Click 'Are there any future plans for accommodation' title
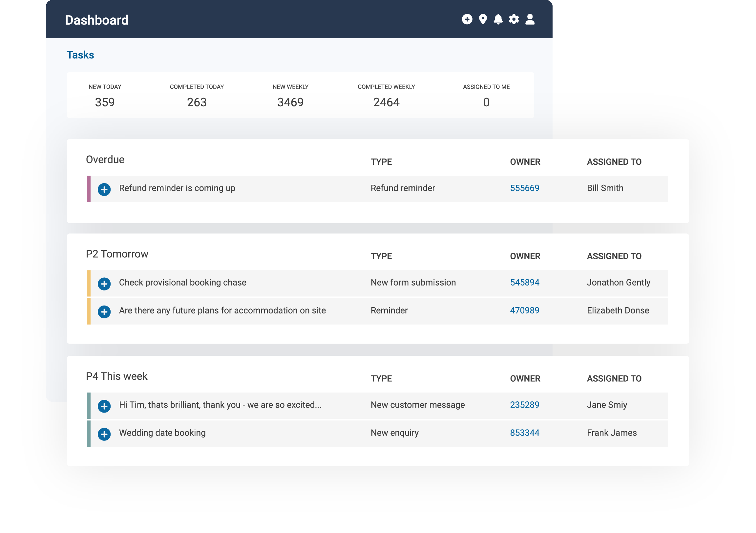This screenshot has width=756, height=533. click(x=222, y=311)
